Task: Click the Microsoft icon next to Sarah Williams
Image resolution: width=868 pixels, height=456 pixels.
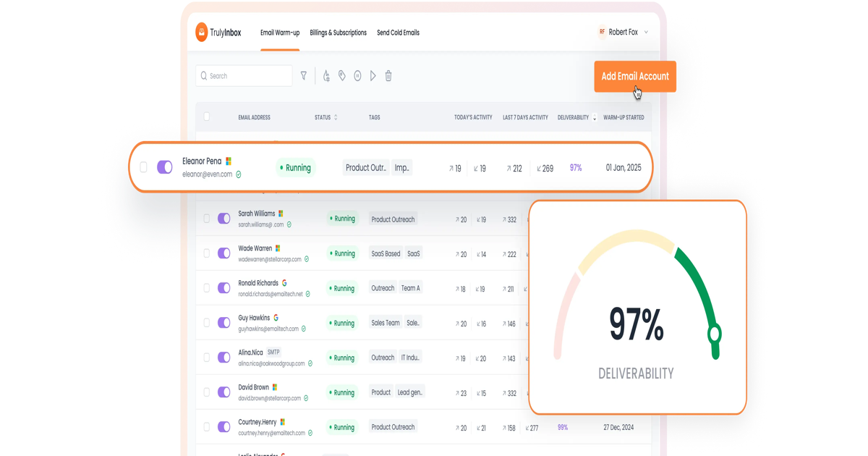Action: click(x=281, y=214)
